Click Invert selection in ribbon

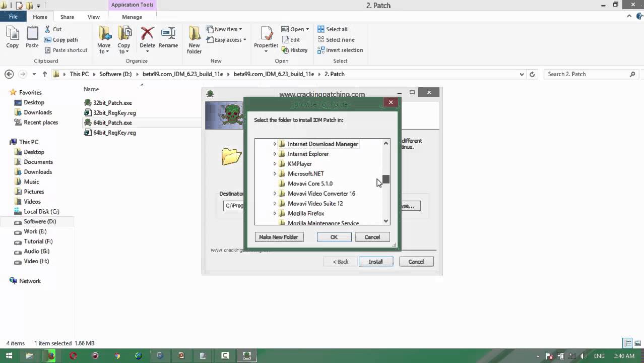click(340, 50)
